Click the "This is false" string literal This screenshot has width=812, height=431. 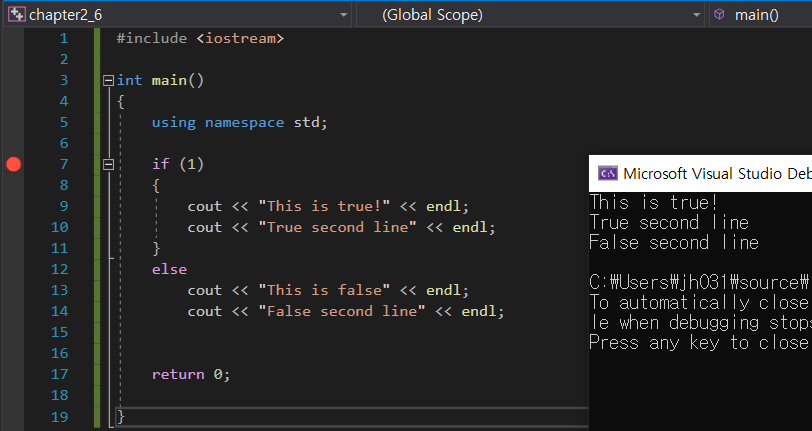tap(324, 290)
